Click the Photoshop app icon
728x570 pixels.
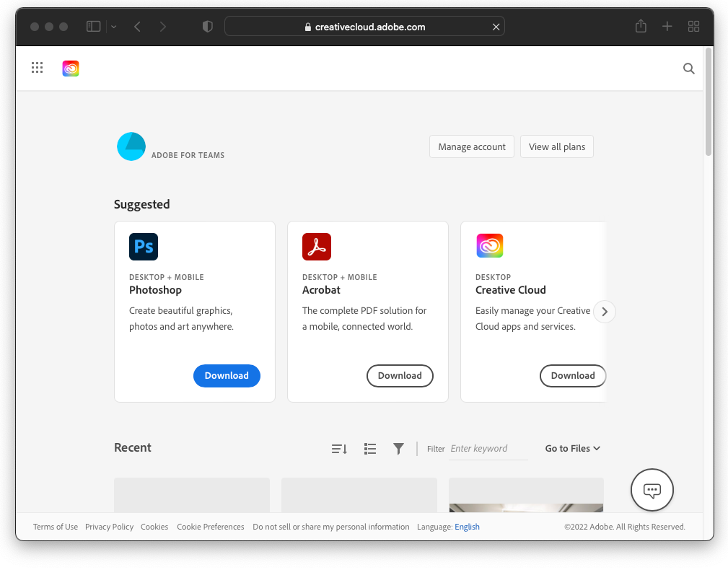[144, 247]
